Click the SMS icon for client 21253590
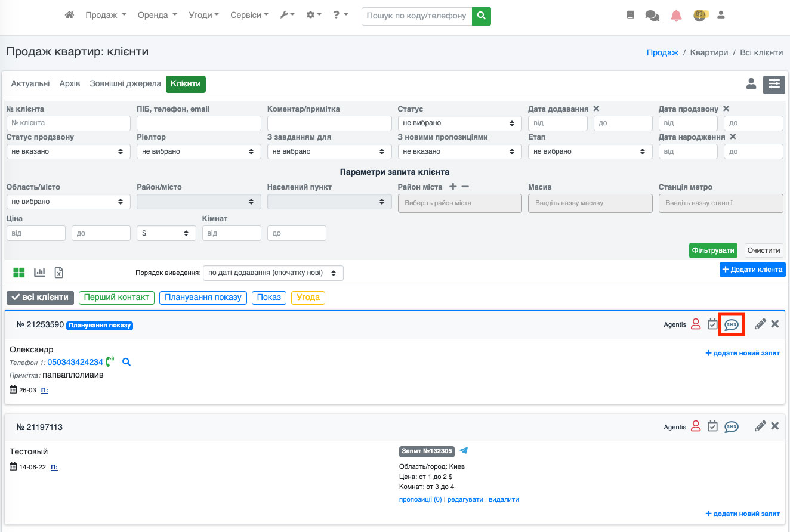Viewport: 790px width, 532px height. click(731, 324)
